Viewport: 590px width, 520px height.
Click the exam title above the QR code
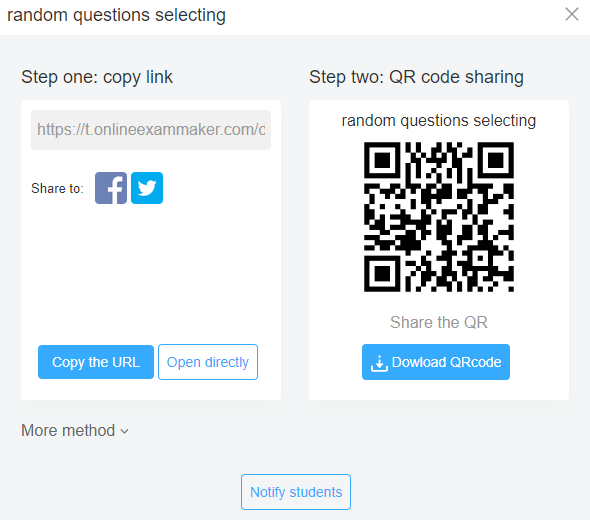(x=439, y=121)
